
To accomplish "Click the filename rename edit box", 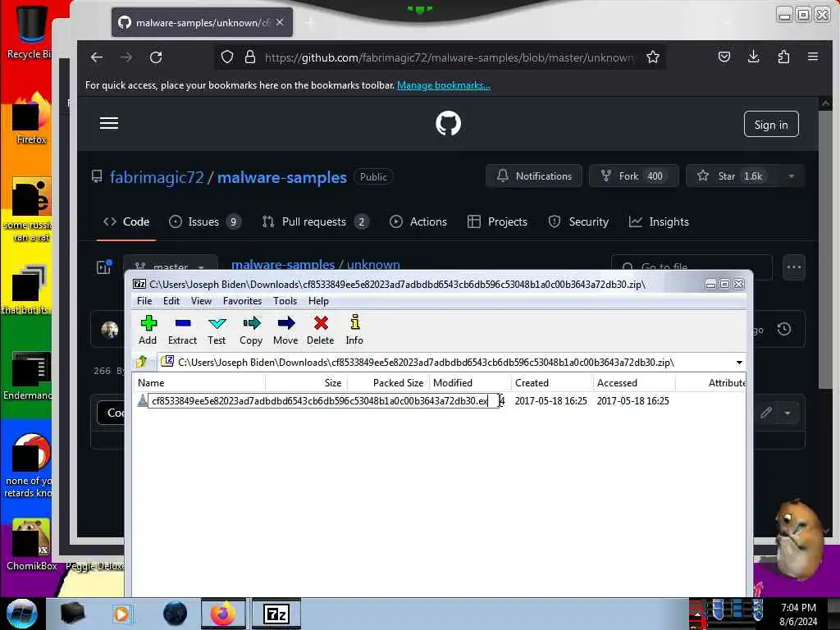I will (x=323, y=400).
